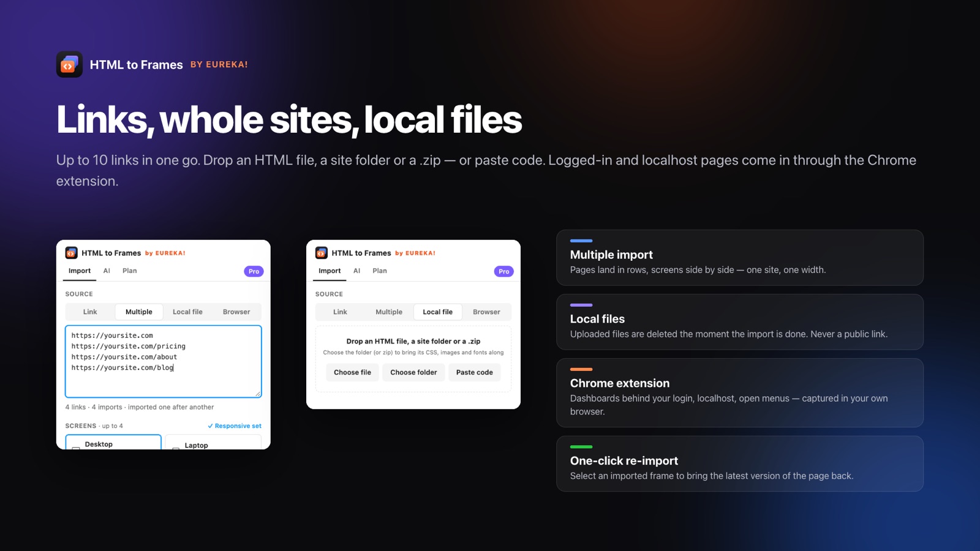Click the Choose file button

pyautogui.click(x=352, y=372)
